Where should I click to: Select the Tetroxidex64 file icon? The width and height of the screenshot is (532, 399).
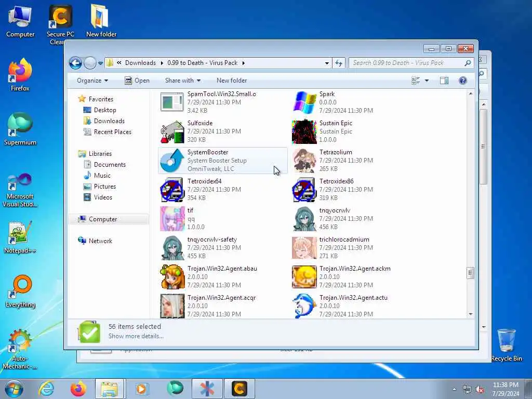172,190
